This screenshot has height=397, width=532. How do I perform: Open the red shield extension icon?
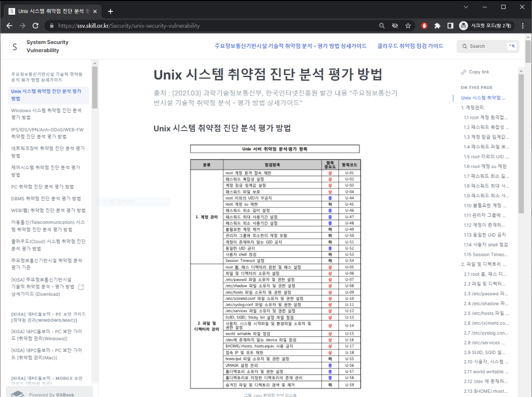pos(424,26)
